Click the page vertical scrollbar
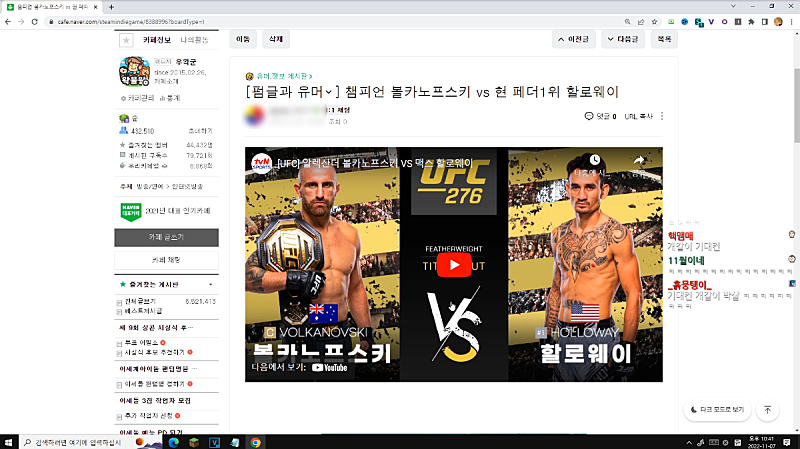Screen dimensions: 800x449 (796, 105)
